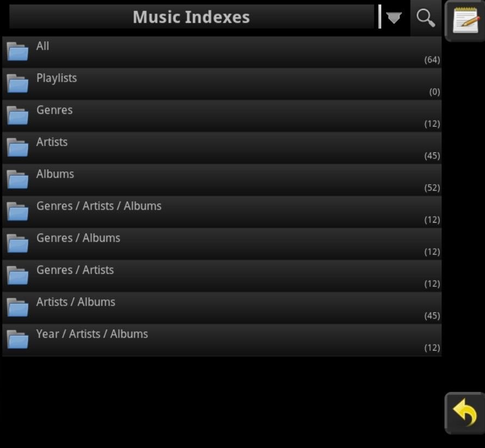Click the (52) count on Albums
This screenshot has height=448, width=485.
[x=432, y=188]
